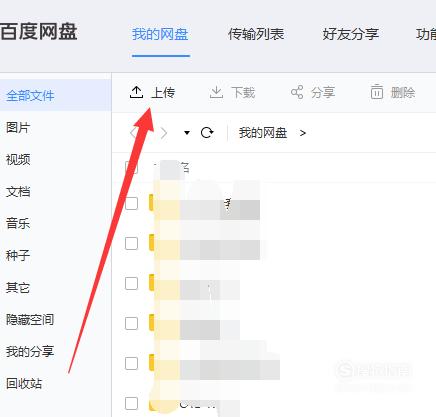
Task: Go forward in folder navigation
Action: pos(164,133)
